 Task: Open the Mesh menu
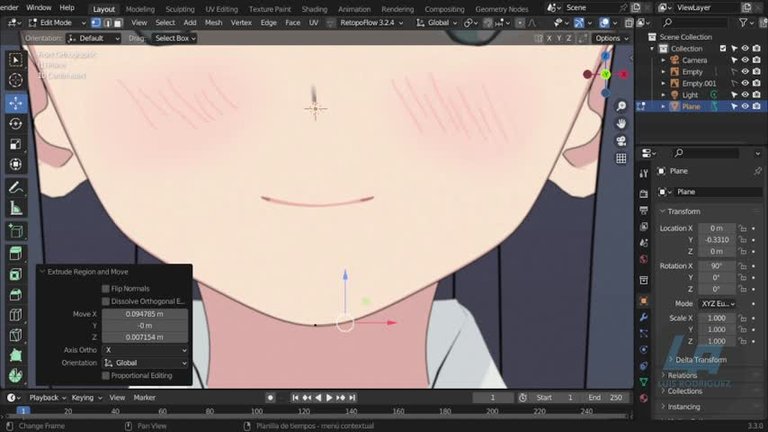pos(213,23)
